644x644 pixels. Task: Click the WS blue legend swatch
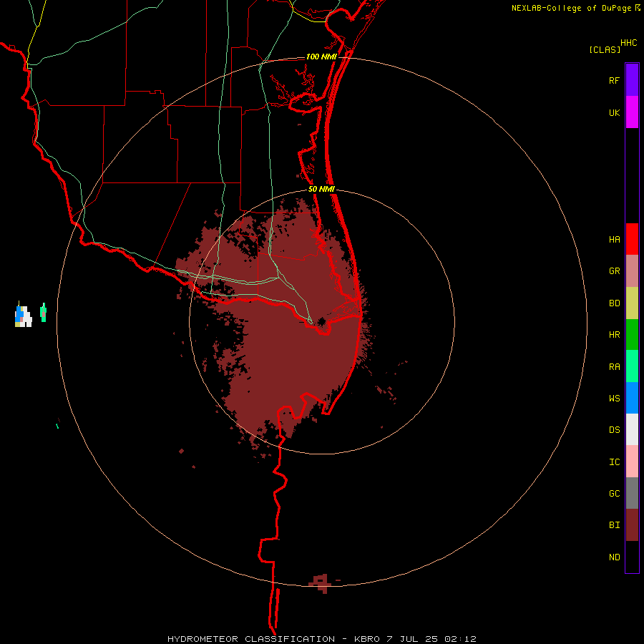[632, 398]
